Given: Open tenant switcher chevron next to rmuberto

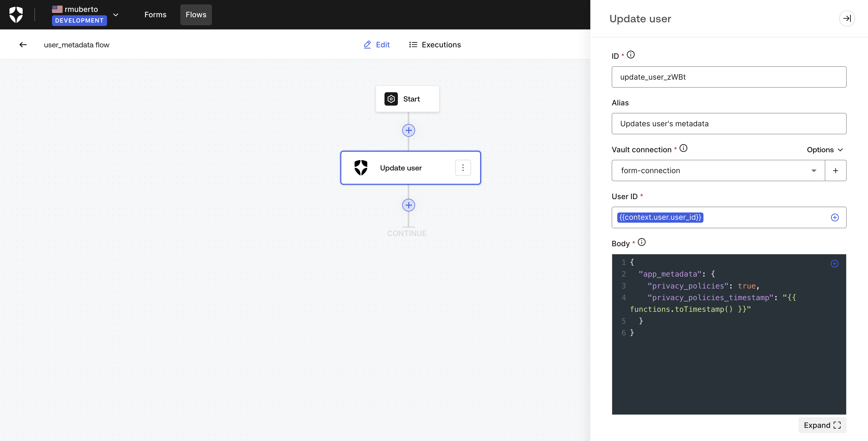Looking at the screenshot, I should [x=116, y=15].
